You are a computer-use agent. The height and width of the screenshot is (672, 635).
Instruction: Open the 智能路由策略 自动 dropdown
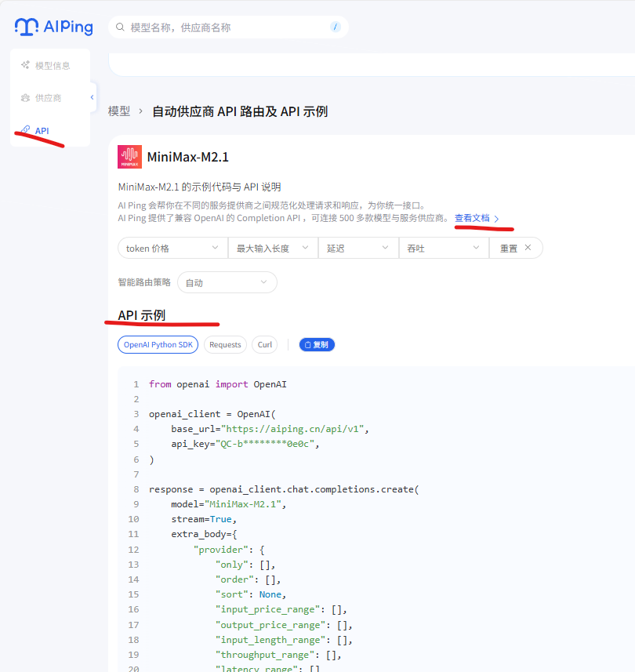point(227,282)
